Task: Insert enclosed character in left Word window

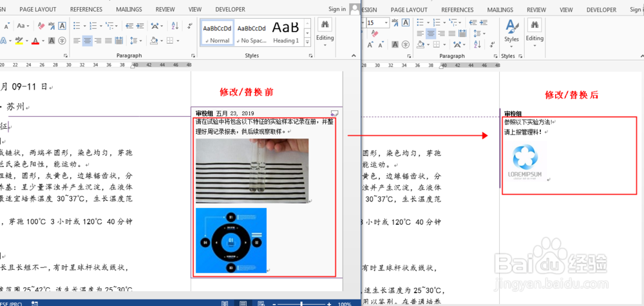Action: (x=62, y=40)
